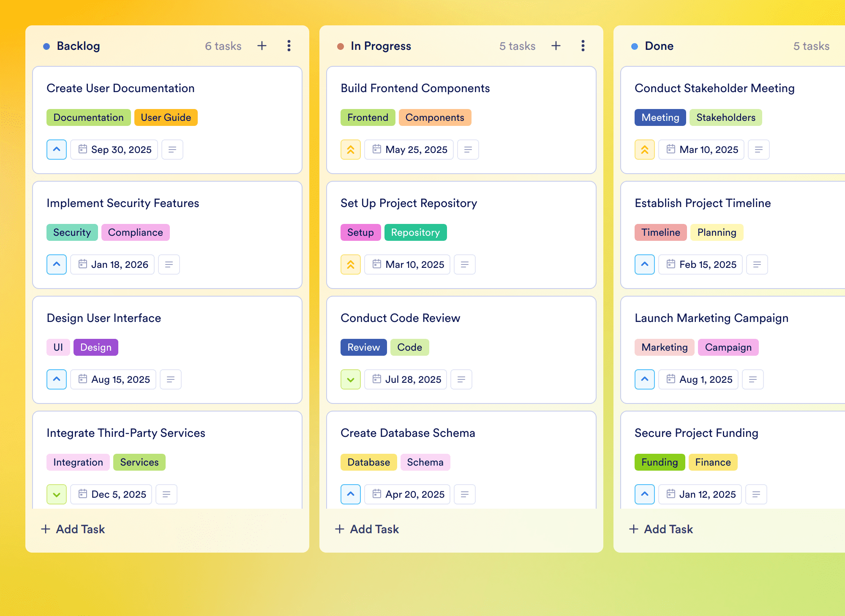Toggle high-priority double chevron on Set Up Project Repository
Screen dimensions: 845x616
click(x=351, y=264)
